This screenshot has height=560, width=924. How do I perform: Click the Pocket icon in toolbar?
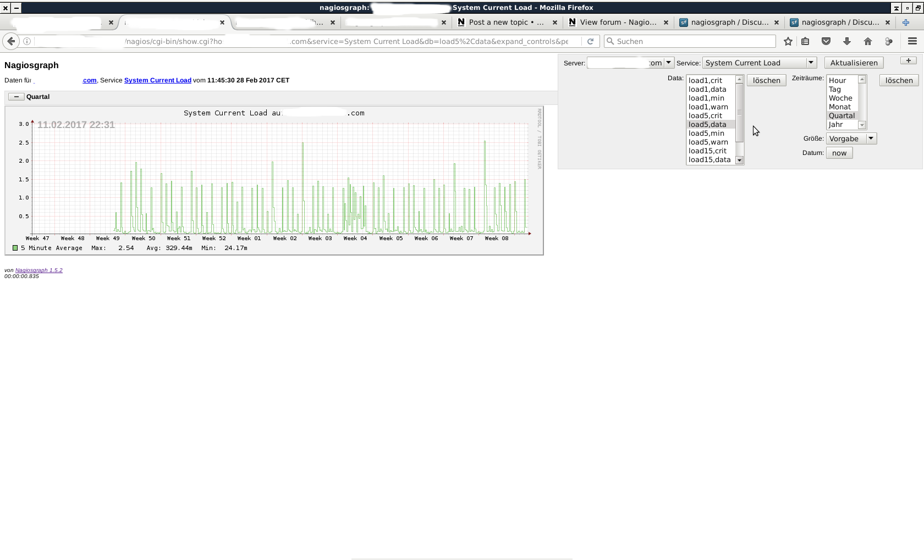coord(826,41)
